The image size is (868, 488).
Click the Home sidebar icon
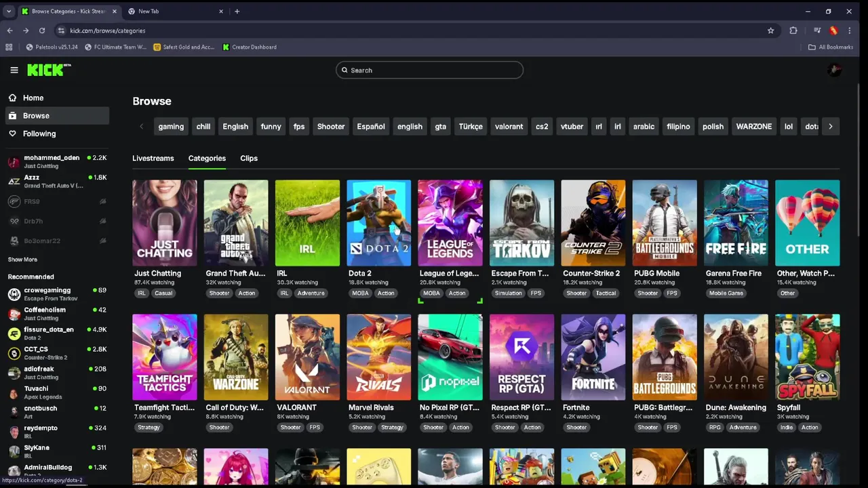tap(12, 98)
